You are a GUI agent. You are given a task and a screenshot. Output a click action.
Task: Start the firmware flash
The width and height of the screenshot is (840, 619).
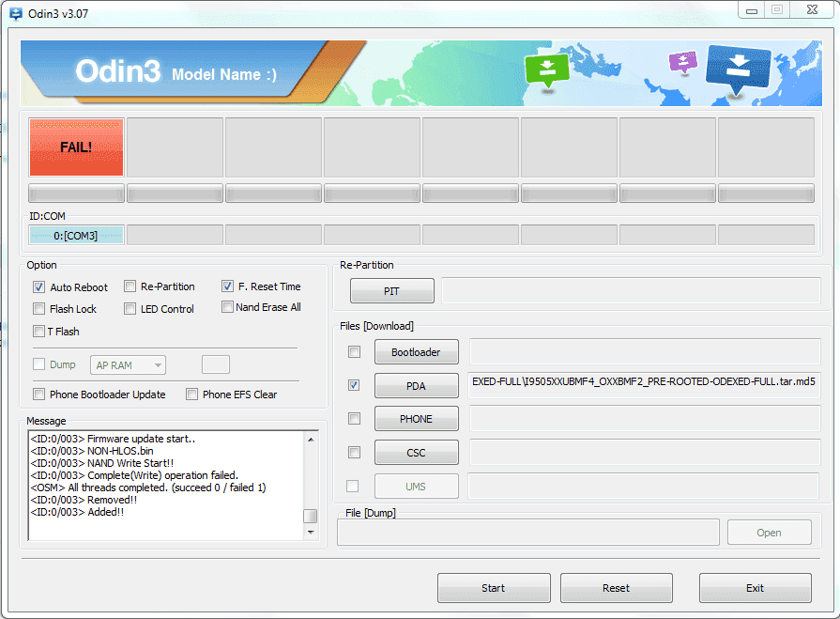[494, 588]
